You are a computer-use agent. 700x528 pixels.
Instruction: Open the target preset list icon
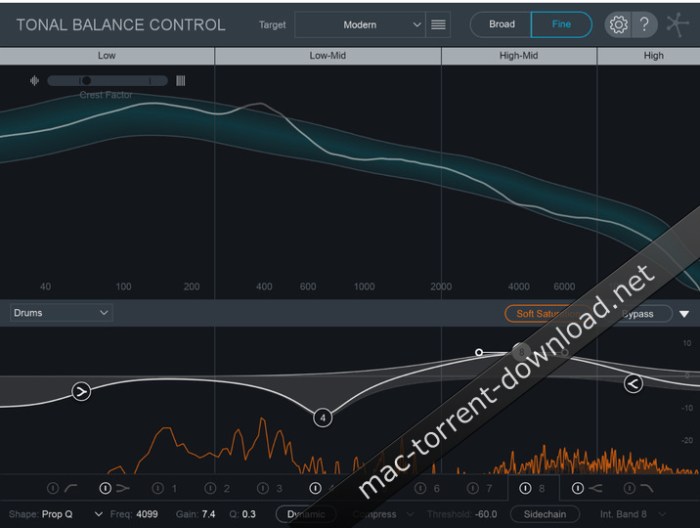click(438, 25)
